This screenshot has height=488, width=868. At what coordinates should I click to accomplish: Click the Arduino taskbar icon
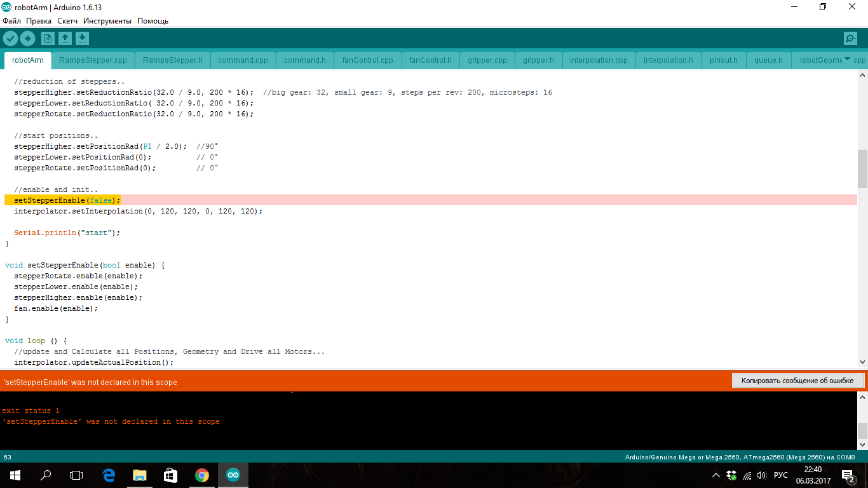pyautogui.click(x=233, y=475)
